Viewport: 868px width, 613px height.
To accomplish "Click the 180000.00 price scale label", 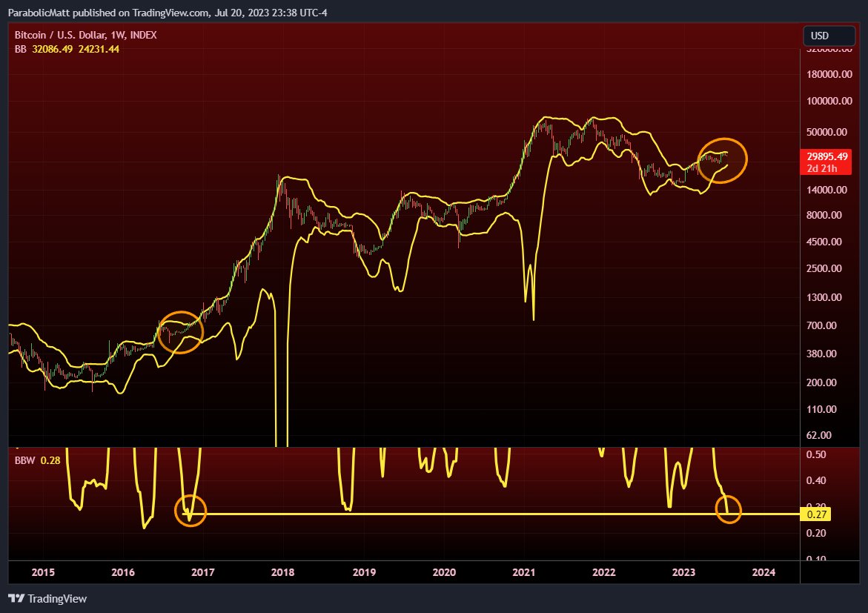I will [829, 74].
